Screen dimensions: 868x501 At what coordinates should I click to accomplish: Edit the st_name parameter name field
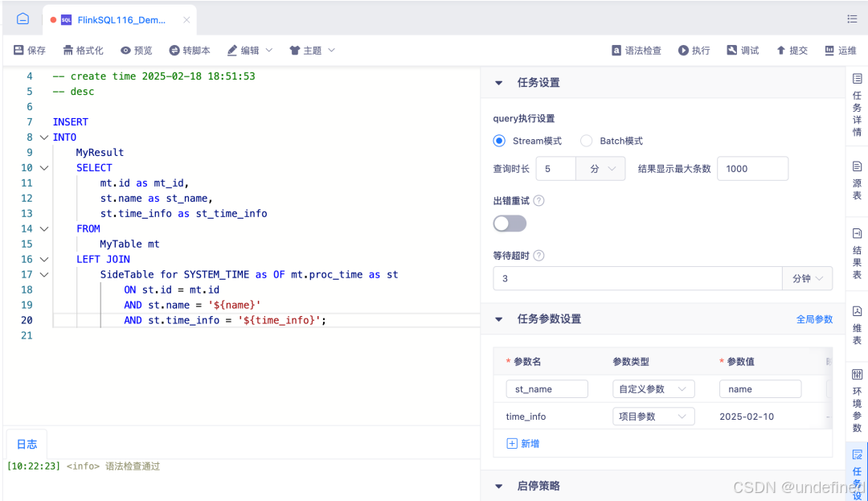click(x=547, y=389)
